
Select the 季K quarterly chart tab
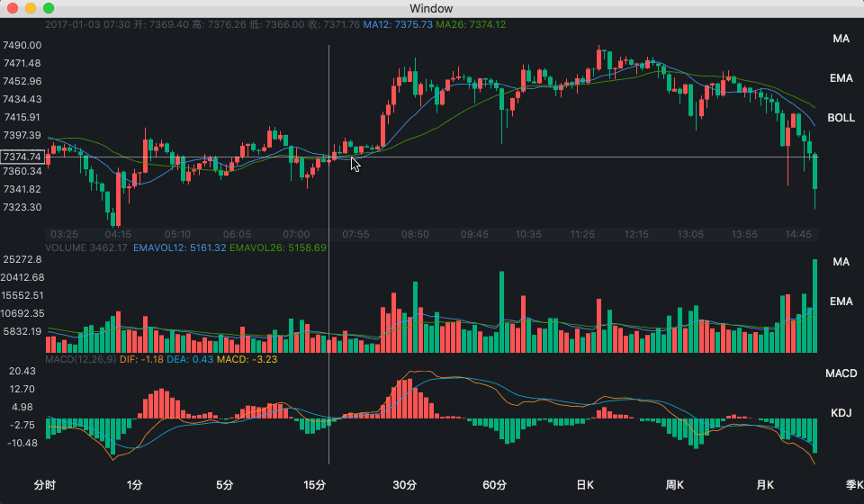click(855, 485)
